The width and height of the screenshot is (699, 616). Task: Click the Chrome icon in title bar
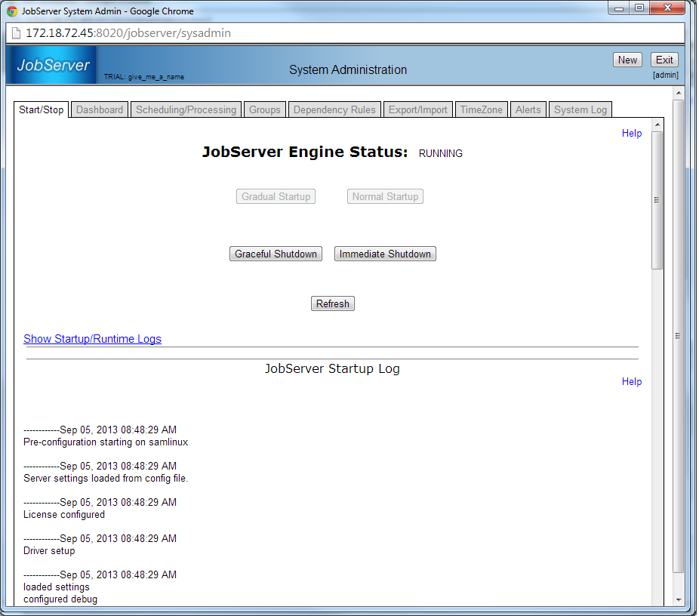[x=12, y=11]
